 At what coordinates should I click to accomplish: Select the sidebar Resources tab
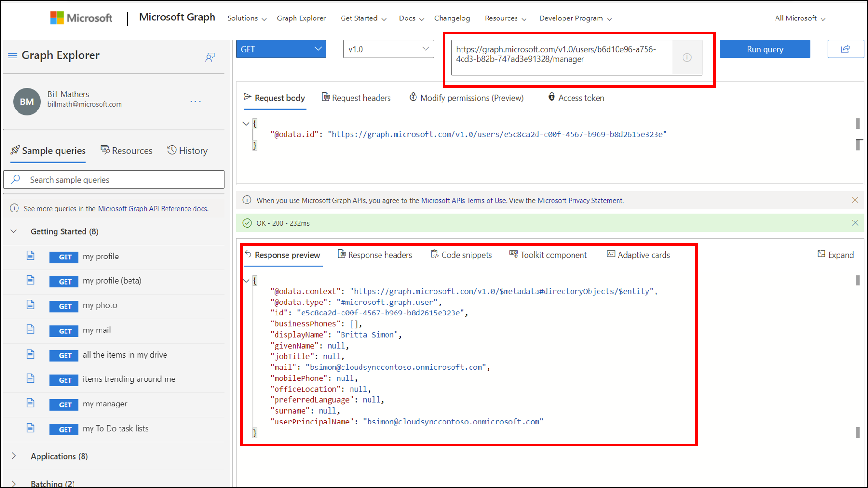coord(127,150)
